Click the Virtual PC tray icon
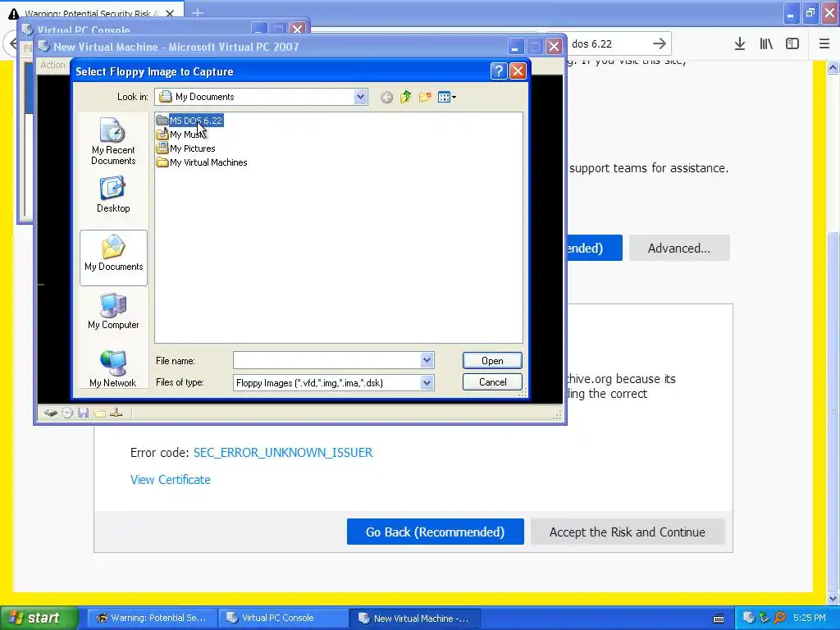This screenshot has height=630, width=840. pos(748,619)
